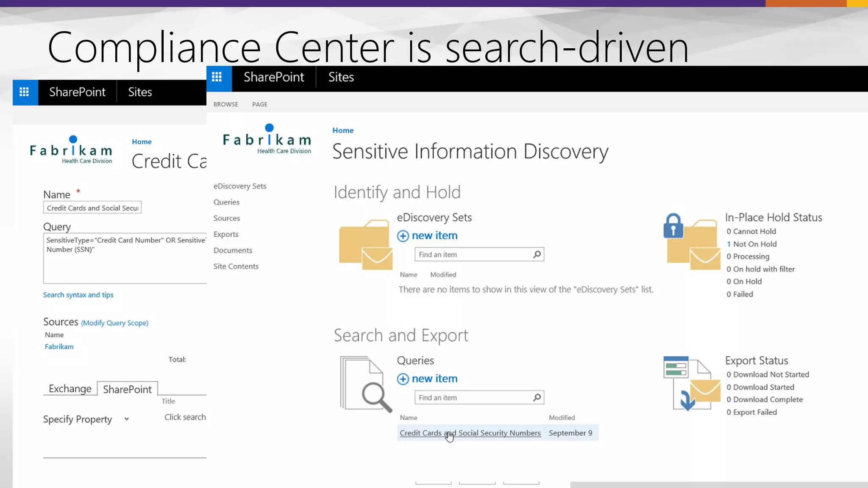Click '0 On hold with filter' status
The width and height of the screenshot is (868, 488).
(x=760, y=269)
